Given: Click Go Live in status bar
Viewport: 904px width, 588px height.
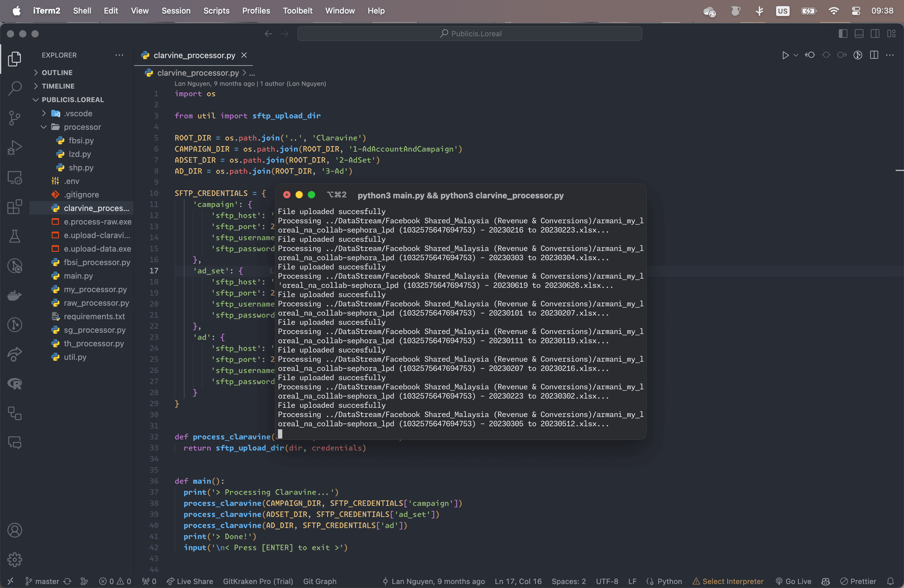Looking at the screenshot, I should (x=793, y=581).
